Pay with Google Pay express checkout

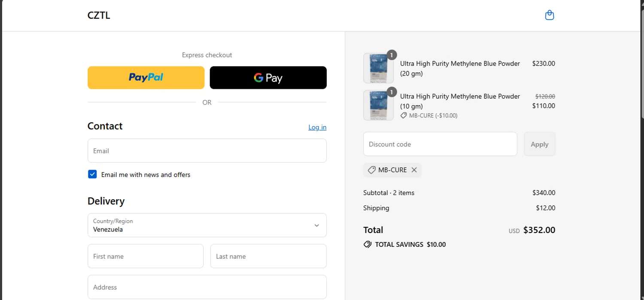tap(268, 78)
